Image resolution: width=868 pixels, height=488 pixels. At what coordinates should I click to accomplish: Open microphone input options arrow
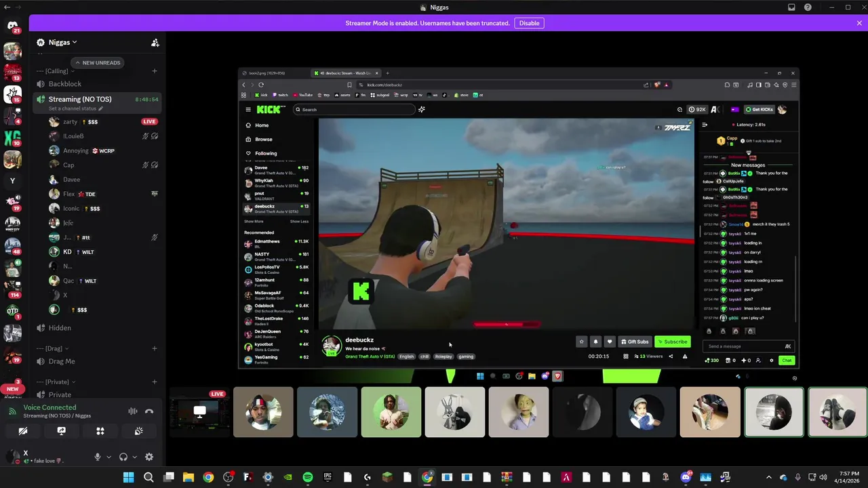108,457
